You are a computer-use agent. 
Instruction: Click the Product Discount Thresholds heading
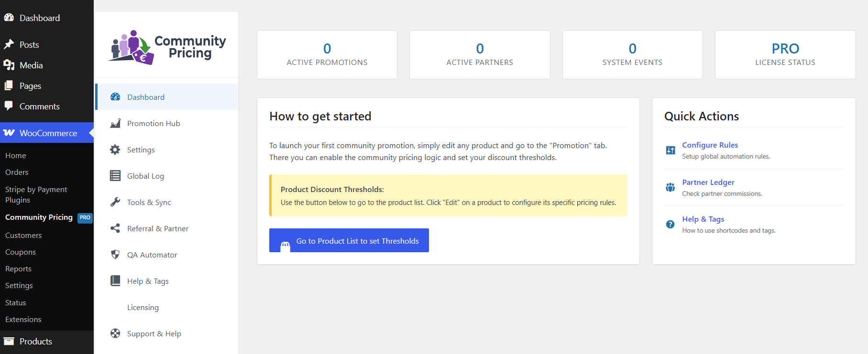tap(332, 189)
